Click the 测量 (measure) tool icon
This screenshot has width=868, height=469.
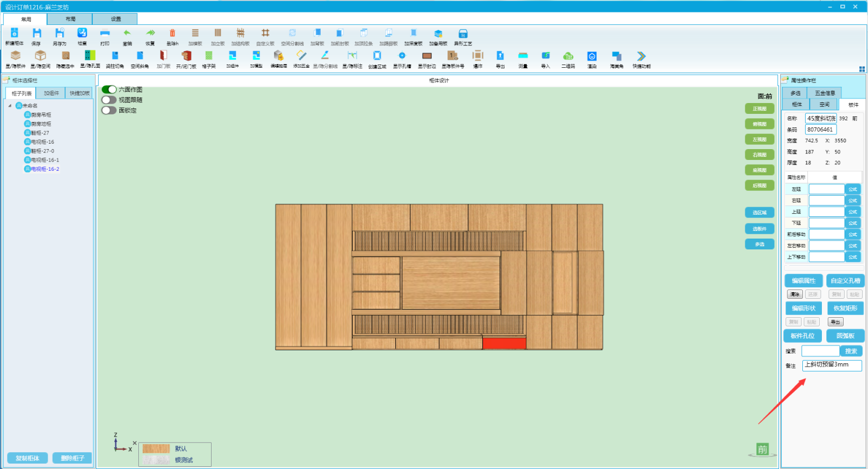(523, 56)
